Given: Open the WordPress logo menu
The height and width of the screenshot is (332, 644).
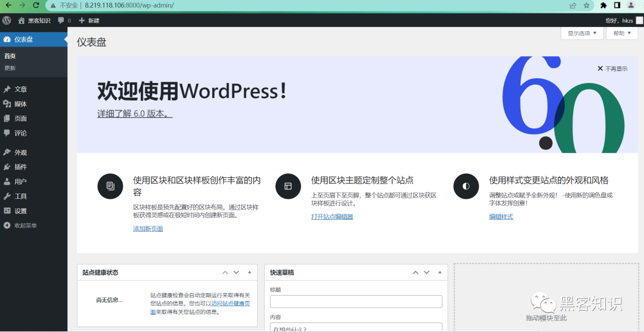Looking at the screenshot, I should point(7,20).
